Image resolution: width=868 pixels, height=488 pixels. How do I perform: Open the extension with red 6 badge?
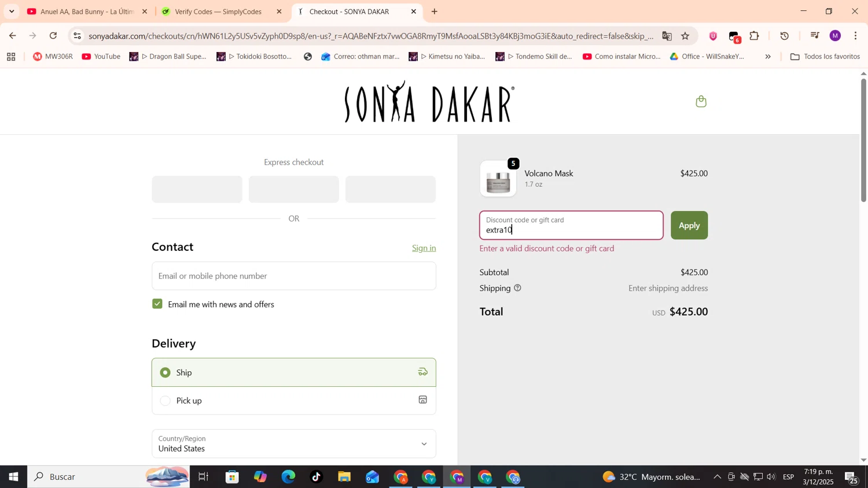click(734, 36)
